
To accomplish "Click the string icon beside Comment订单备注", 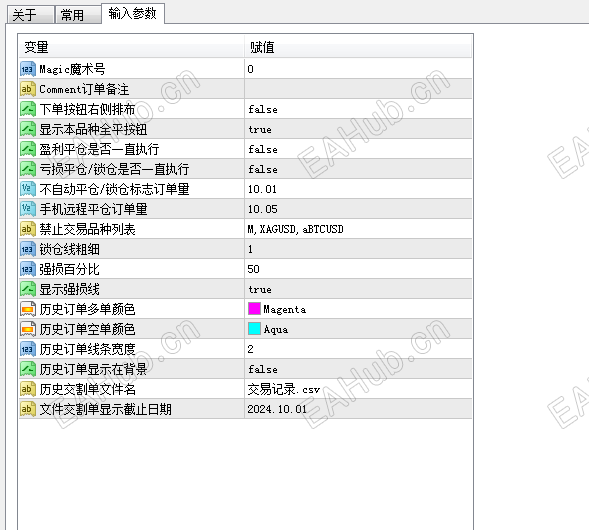I will coord(28,89).
